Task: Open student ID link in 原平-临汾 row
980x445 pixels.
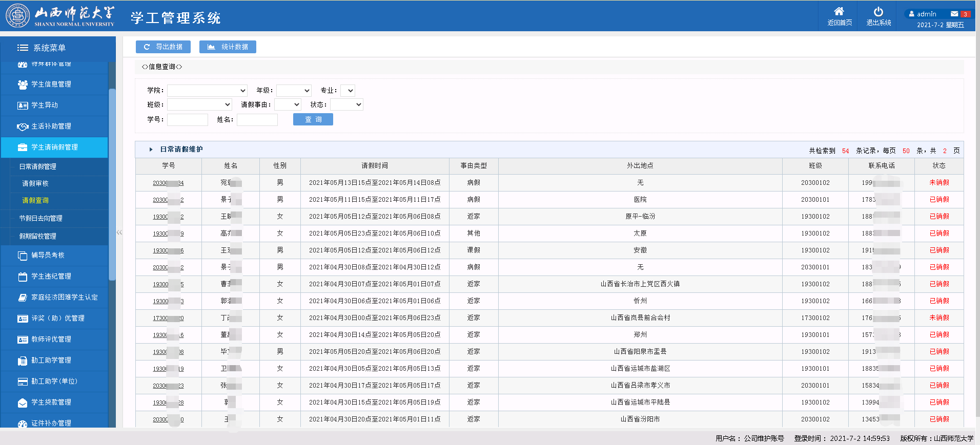Action: pyautogui.click(x=168, y=217)
